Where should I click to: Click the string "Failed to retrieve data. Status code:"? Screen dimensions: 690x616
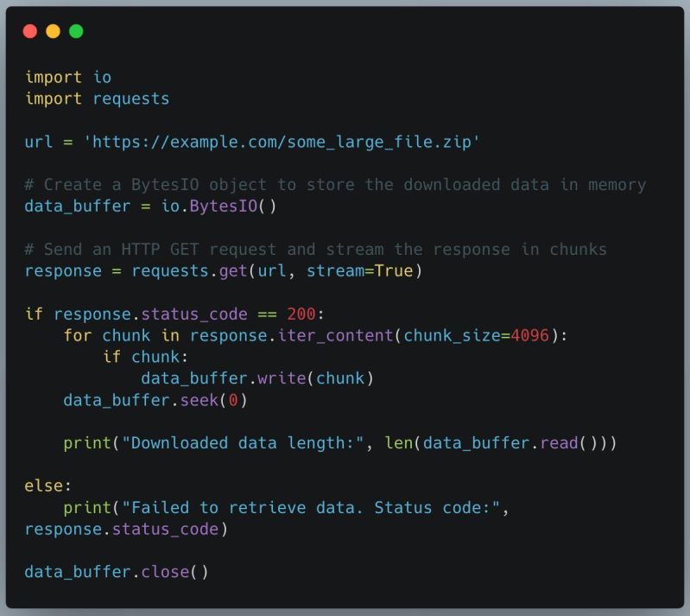coord(311,508)
